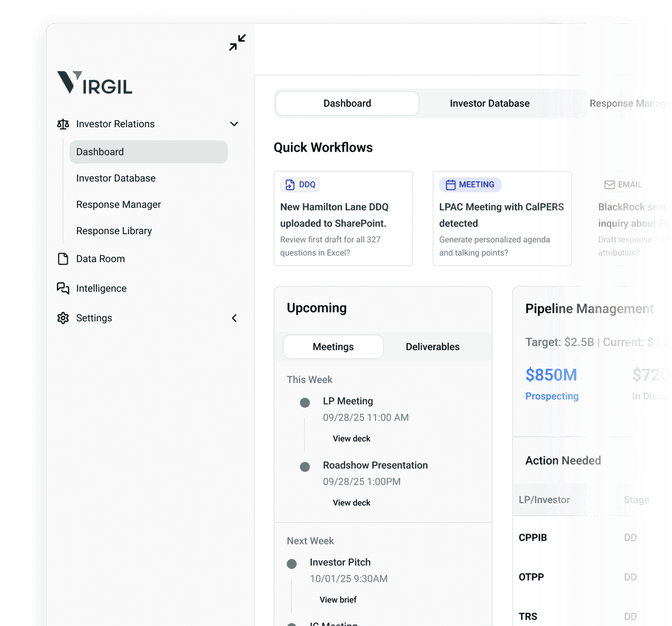Click the MEETING calendar badge icon
672x626 pixels.
[x=450, y=185]
